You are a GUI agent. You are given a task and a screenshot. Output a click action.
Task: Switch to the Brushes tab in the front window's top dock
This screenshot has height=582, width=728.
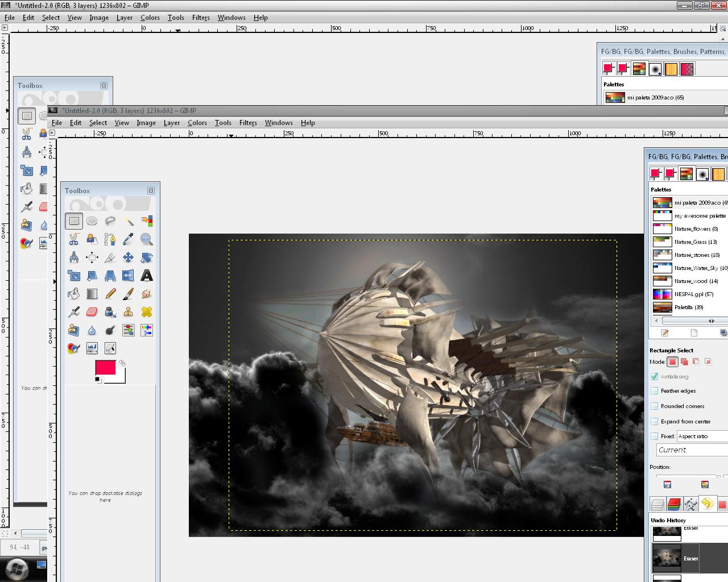702,174
